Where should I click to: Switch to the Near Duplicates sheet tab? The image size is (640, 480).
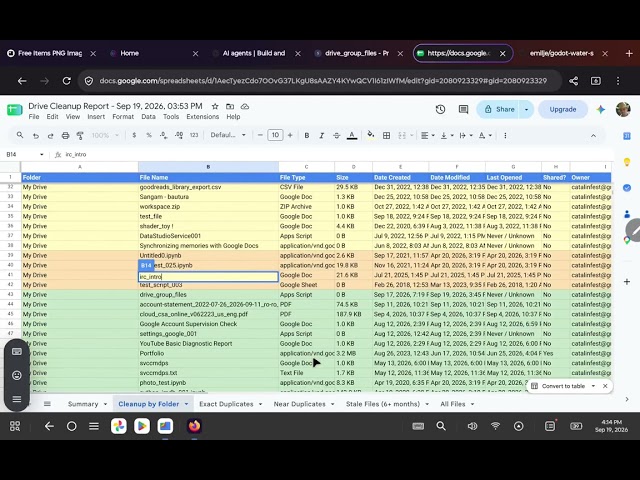300,404
